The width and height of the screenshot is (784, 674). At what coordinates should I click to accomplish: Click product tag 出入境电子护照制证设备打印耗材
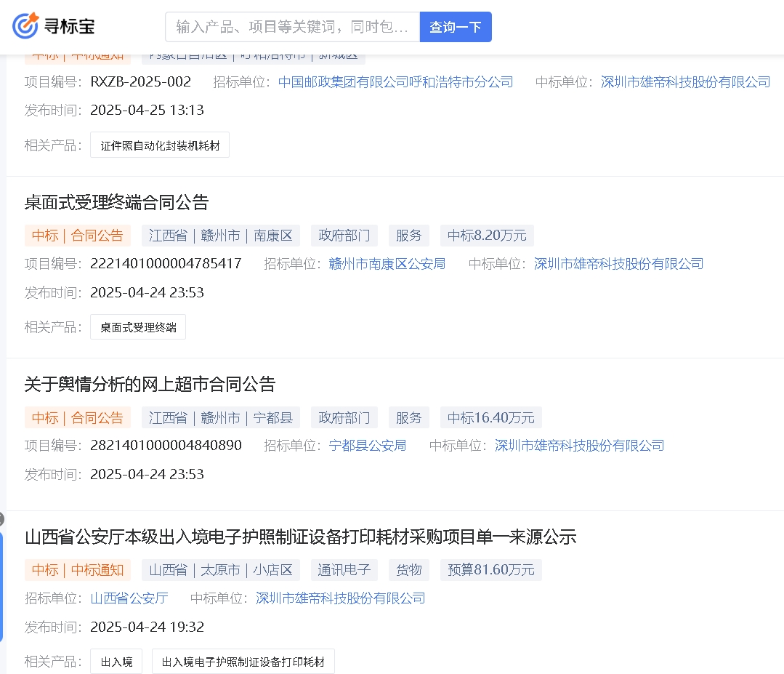tap(243, 662)
